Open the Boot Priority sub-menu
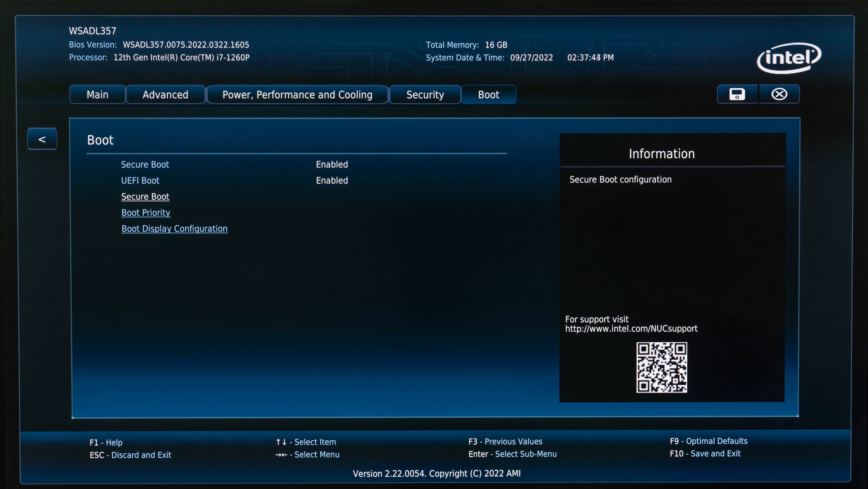Image resolution: width=868 pixels, height=489 pixels. (x=146, y=213)
